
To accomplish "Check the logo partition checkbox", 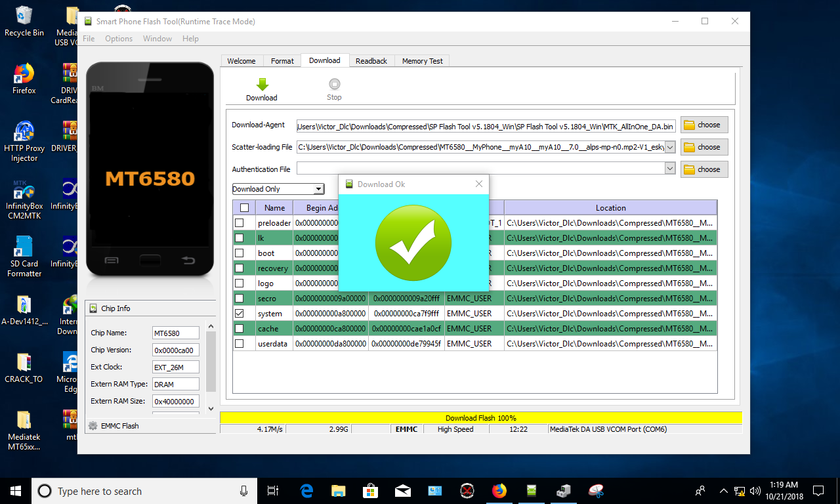I will click(x=240, y=283).
